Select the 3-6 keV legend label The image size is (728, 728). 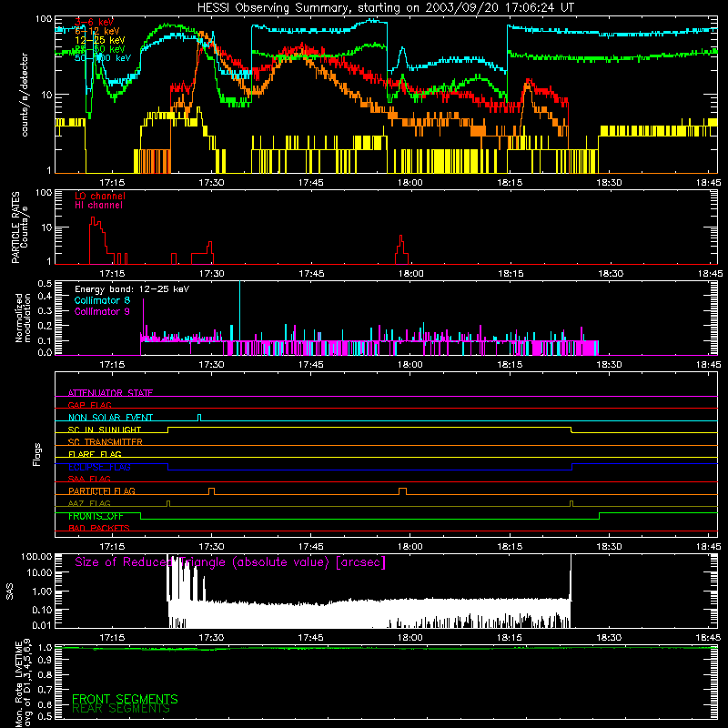point(94,22)
